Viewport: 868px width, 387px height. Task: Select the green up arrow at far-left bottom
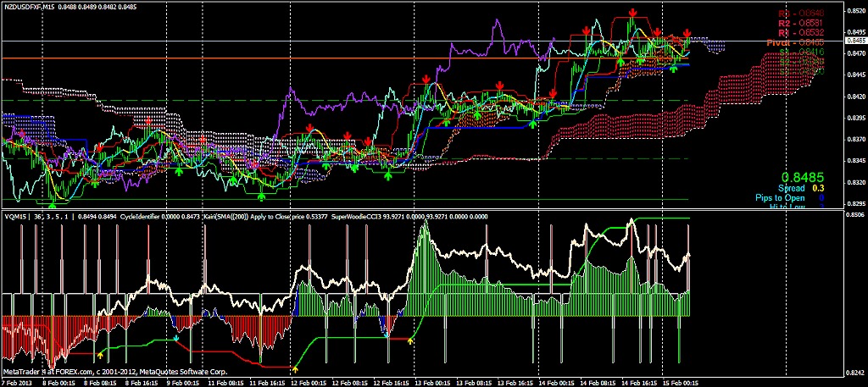pos(53,202)
